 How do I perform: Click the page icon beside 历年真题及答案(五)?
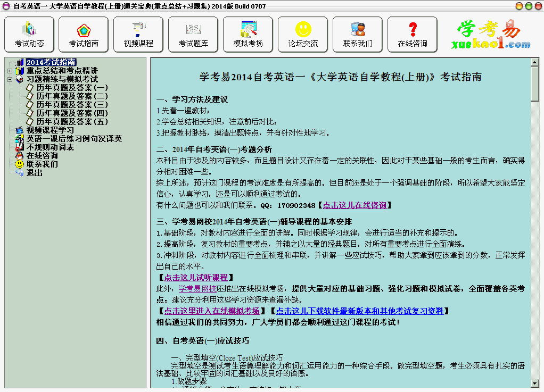pyautogui.click(x=30, y=122)
